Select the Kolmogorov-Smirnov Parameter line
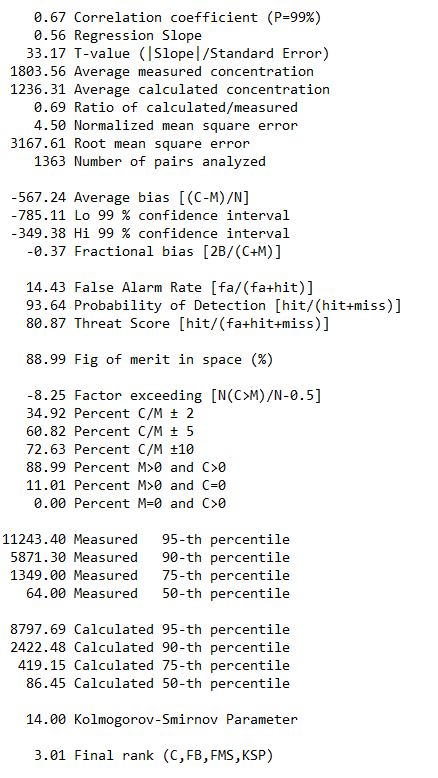This screenshot has height=778, width=438. pyautogui.click(x=162, y=719)
